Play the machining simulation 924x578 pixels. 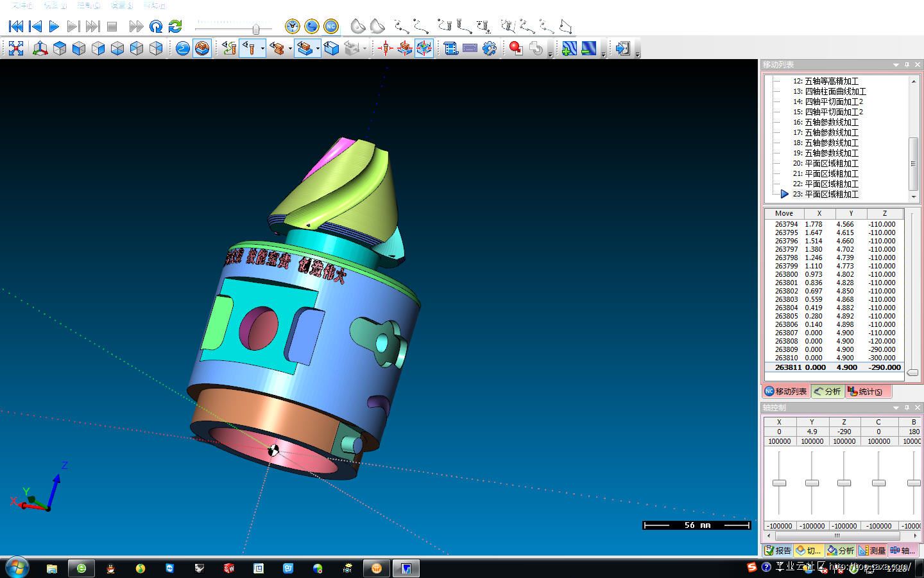click(54, 26)
